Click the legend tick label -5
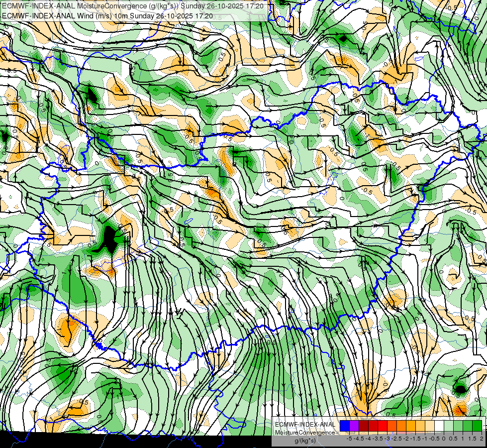 point(349,439)
